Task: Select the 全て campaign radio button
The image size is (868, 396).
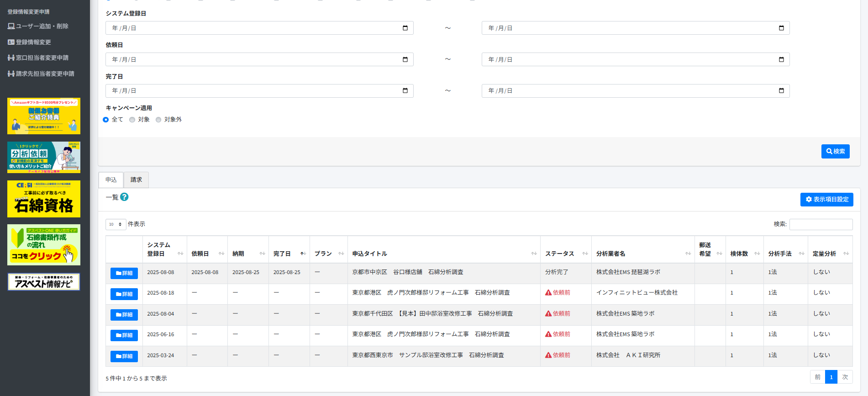Action: tap(106, 120)
